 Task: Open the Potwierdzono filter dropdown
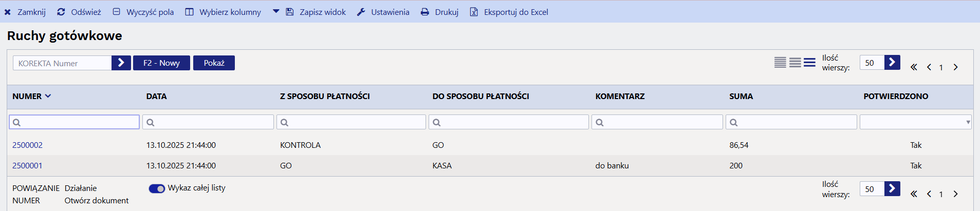(x=916, y=122)
